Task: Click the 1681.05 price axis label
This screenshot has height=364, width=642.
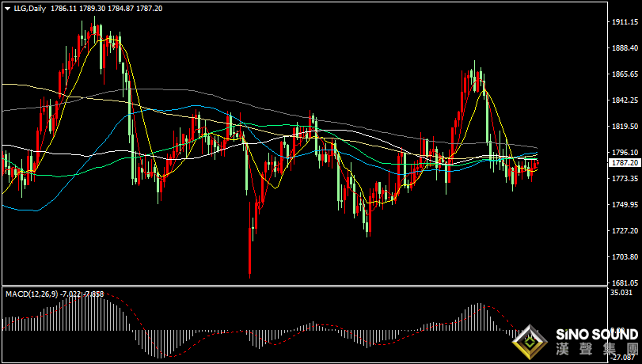Action: pos(625,283)
